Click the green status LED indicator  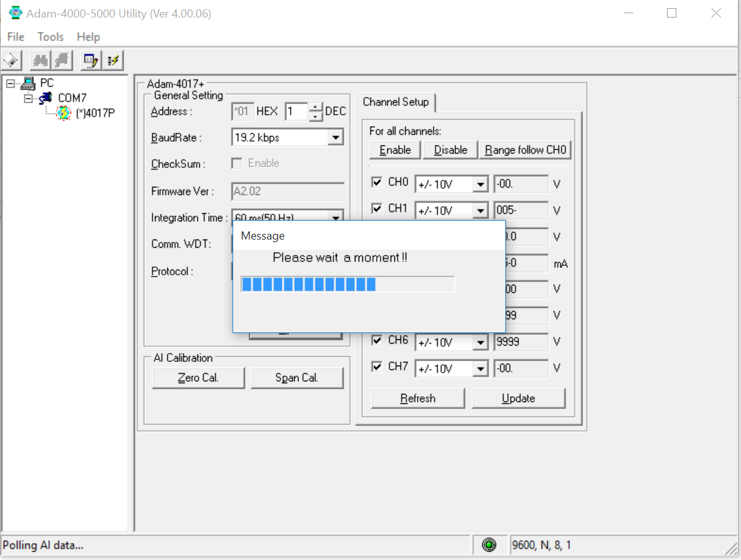coord(488,545)
